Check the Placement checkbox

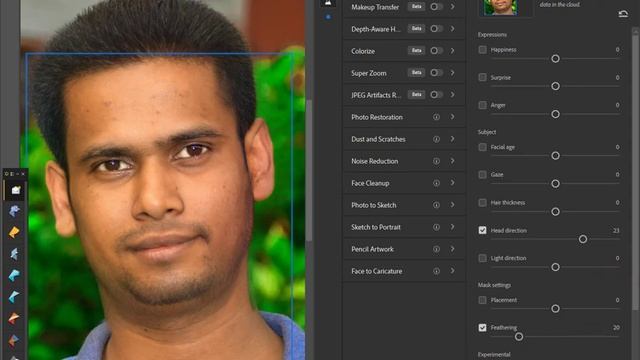pos(482,300)
